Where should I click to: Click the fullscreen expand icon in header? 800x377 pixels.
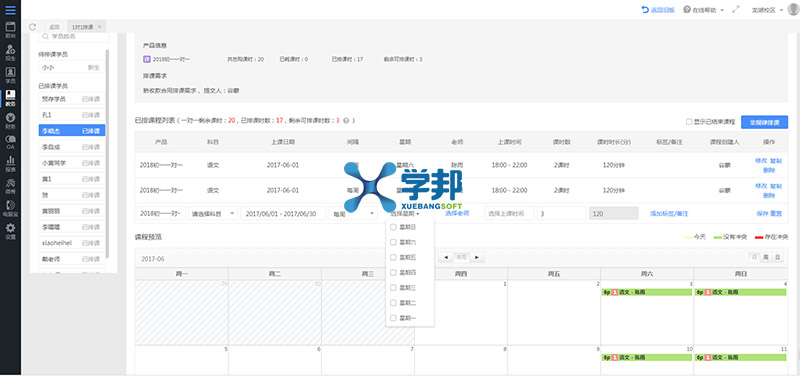pos(736,10)
